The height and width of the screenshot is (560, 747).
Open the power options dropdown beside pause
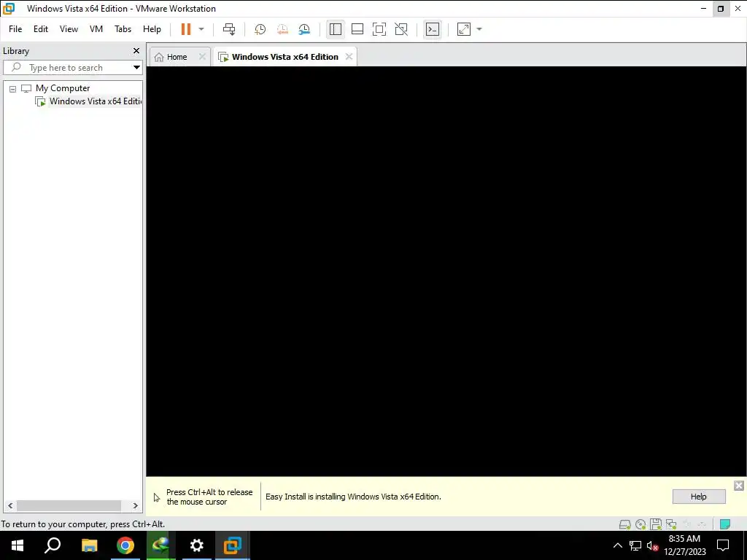click(201, 29)
